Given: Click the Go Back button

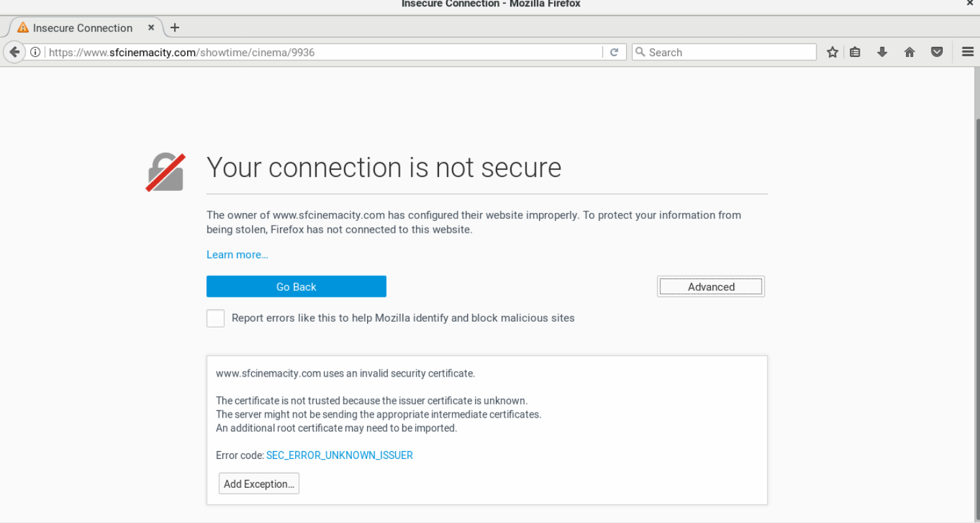Looking at the screenshot, I should click(x=296, y=286).
